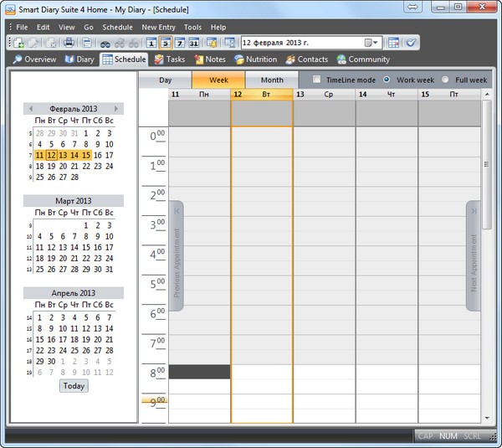Enable the TimeLine mode checkbox

point(317,80)
